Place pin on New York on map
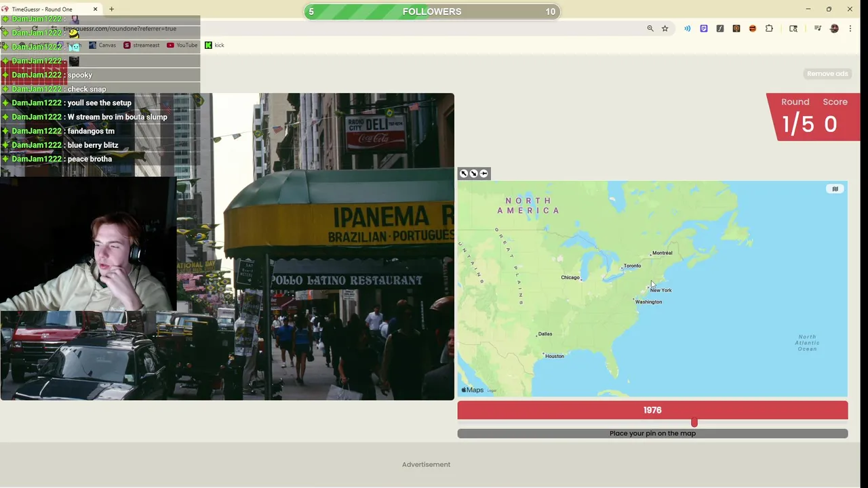 pyautogui.click(x=660, y=290)
